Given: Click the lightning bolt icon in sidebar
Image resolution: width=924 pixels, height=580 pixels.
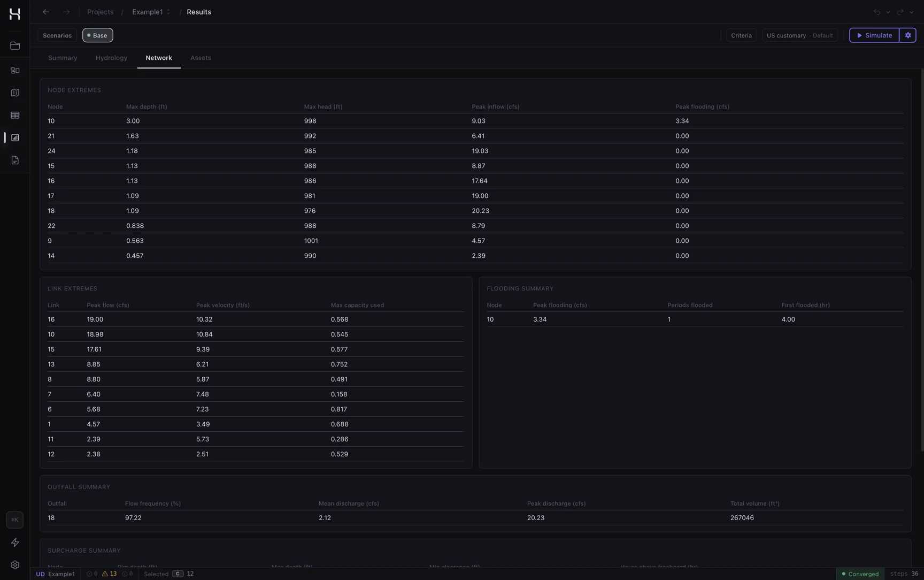Looking at the screenshot, I should [15, 543].
